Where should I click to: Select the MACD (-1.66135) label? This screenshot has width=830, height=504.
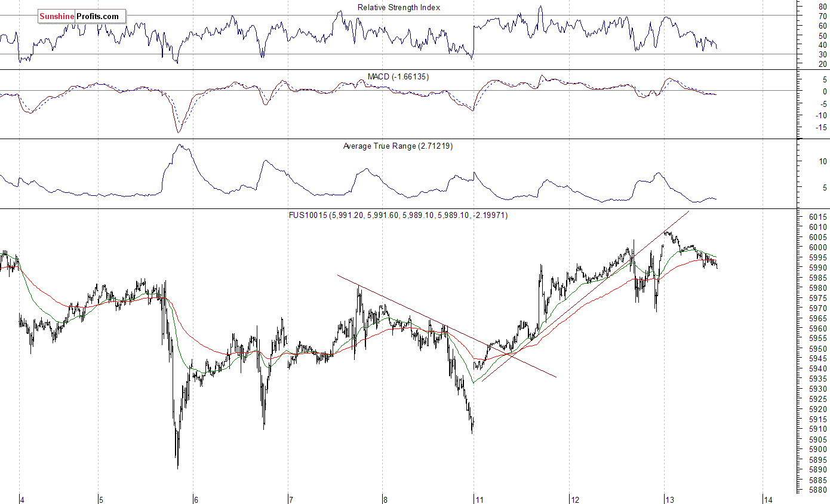tap(398, 76)
